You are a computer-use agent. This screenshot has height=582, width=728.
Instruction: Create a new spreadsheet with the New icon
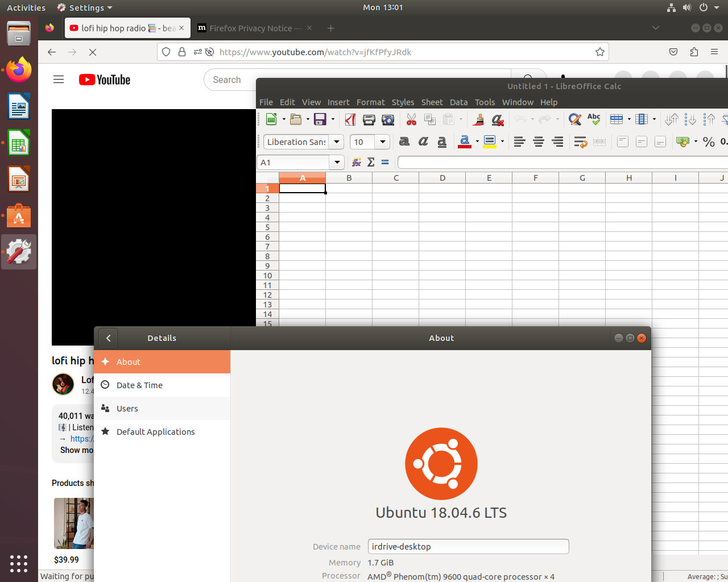click(271, 119)
